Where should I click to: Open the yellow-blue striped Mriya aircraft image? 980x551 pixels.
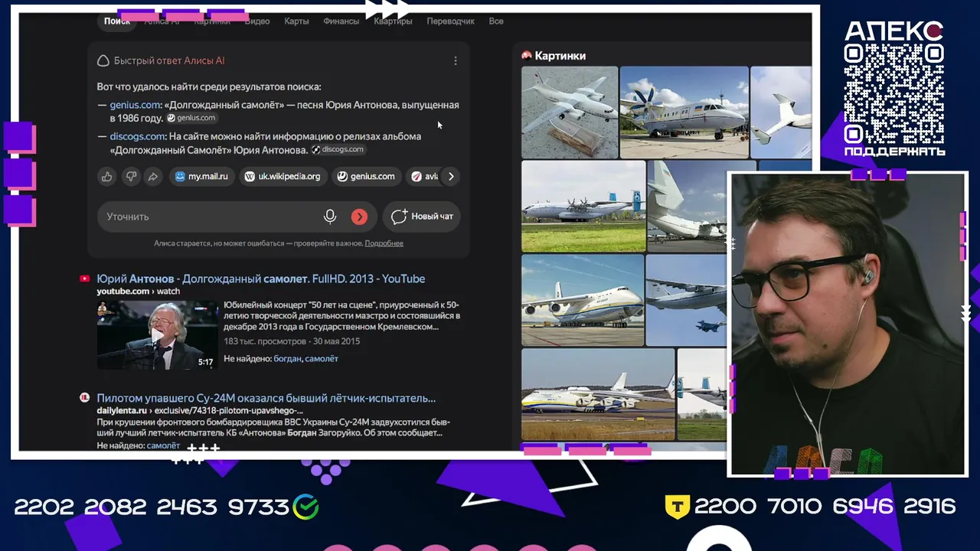click(x=598, y=395)
